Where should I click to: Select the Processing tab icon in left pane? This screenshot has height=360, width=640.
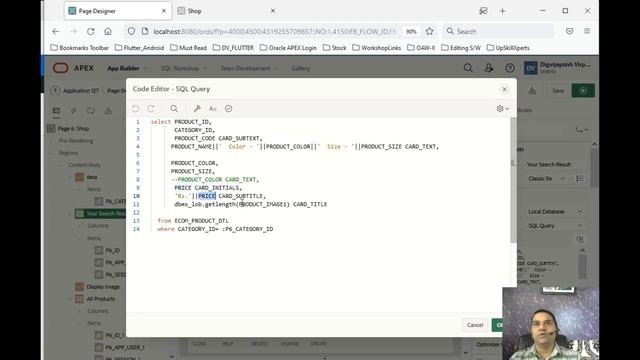click(91, 111)
